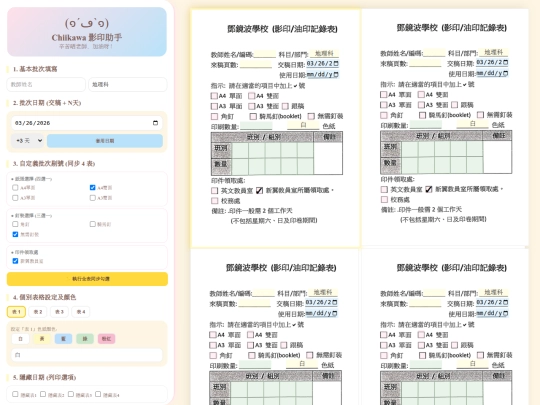Tick 跟稿 box in top-left form
540x405 pixels.
click(285, 106)
